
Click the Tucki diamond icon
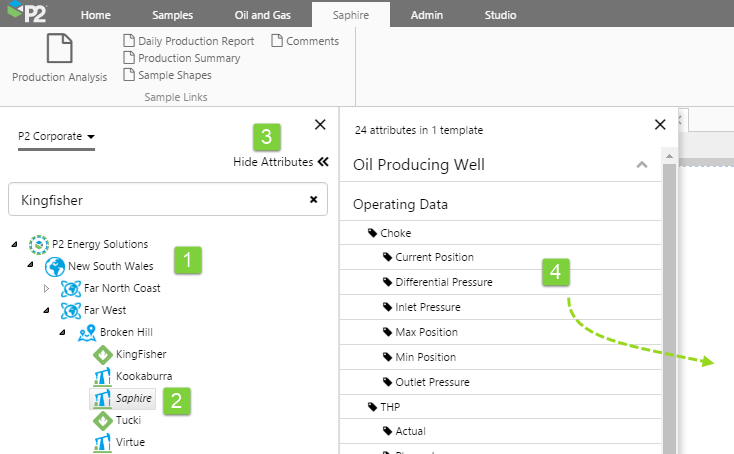[102, 420]
